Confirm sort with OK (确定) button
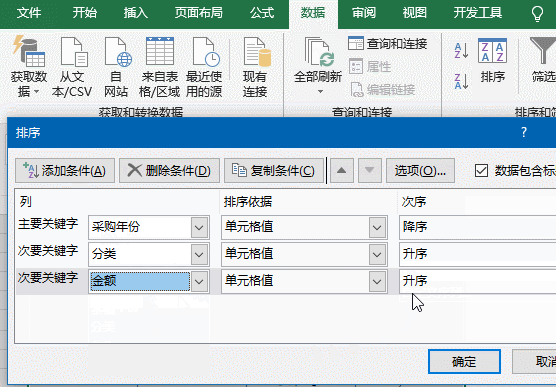Screen dimensions: 556x387 (464, 361)
